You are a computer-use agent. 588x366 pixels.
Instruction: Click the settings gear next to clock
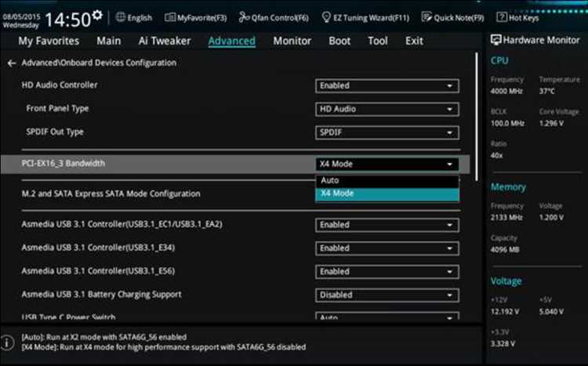pyautogui.click(x=97, y=15)
